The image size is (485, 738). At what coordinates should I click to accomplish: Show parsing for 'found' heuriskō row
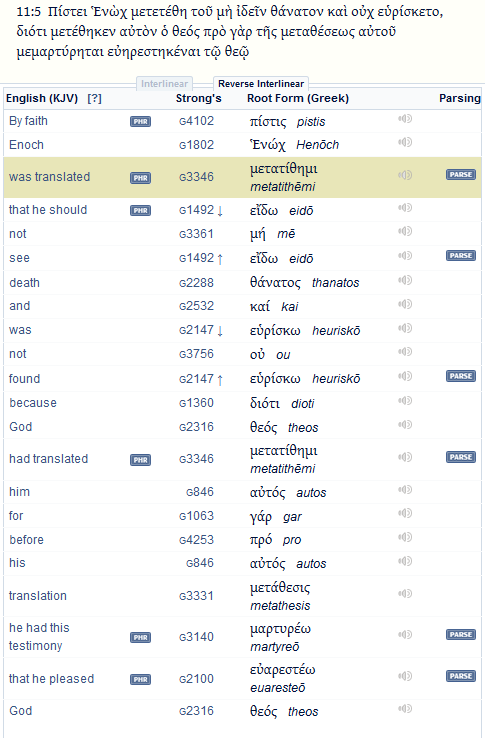[461, 376]
